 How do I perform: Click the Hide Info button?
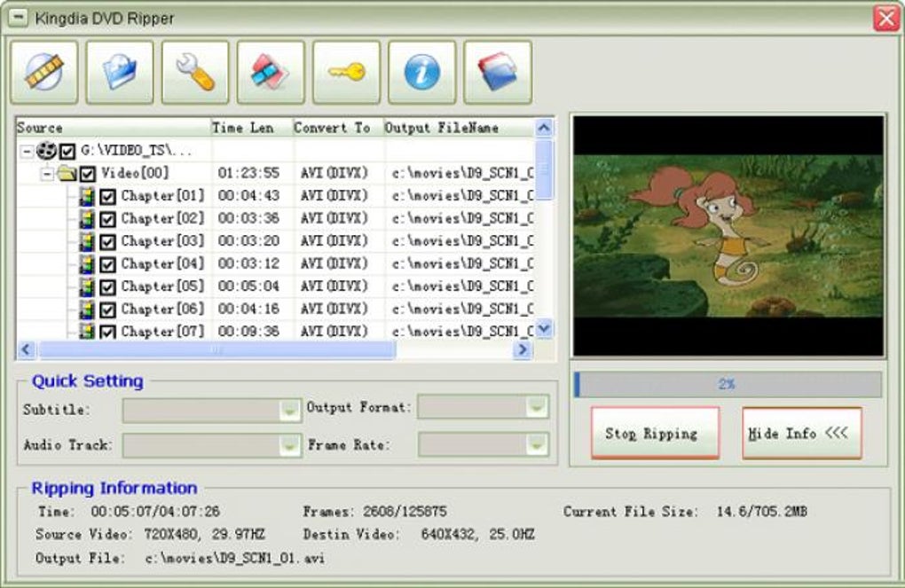coord(802,433)
